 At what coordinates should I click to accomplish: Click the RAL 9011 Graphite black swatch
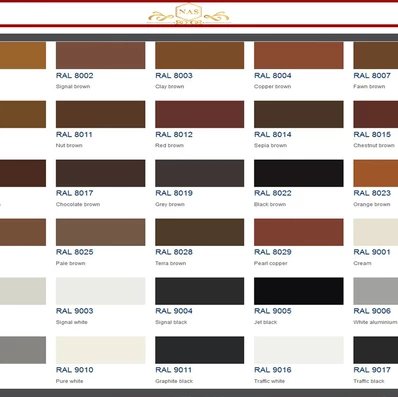tap(199, 350)
